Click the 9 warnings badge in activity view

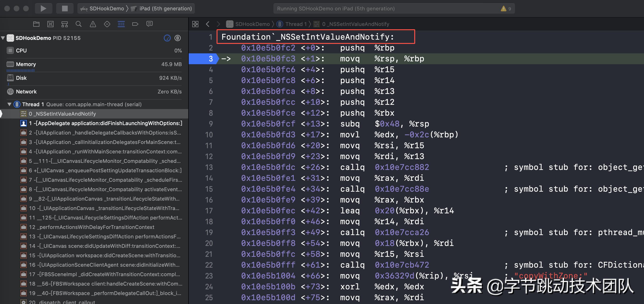tap(505, 8)
